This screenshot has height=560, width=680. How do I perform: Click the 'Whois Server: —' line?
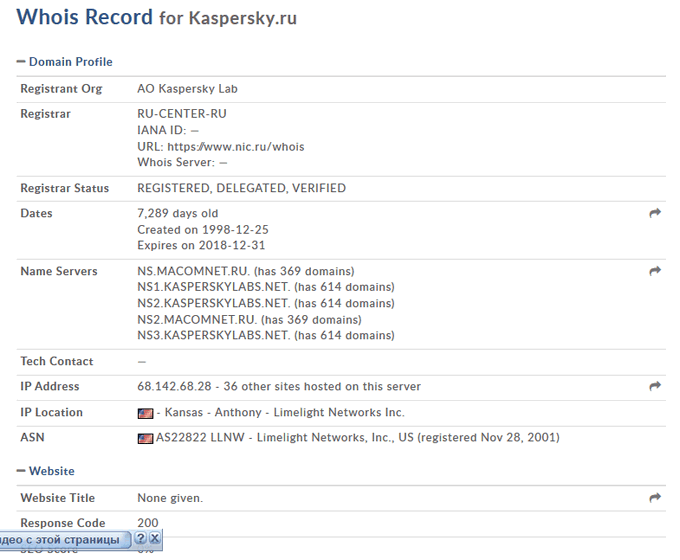[182, 162]
